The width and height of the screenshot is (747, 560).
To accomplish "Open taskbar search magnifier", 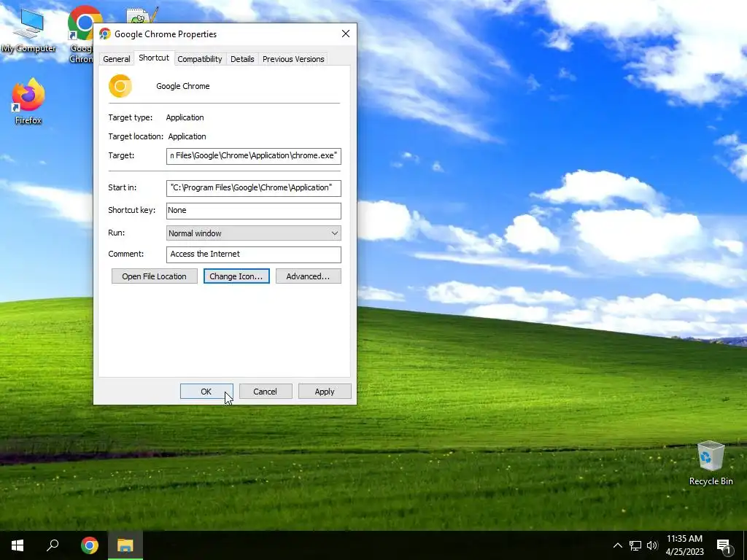I will pyautogui.click(x=53, y=545).
